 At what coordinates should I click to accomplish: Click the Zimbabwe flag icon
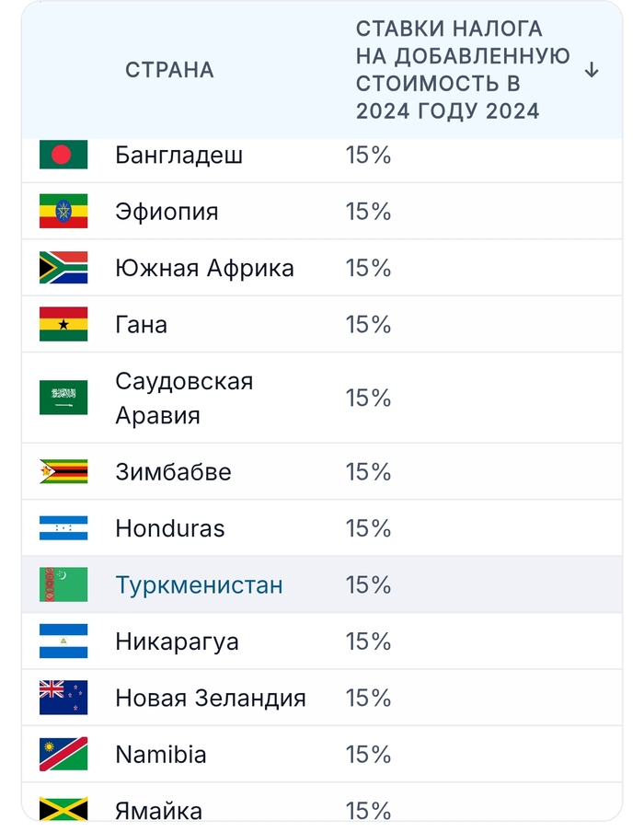coord(63,472)
